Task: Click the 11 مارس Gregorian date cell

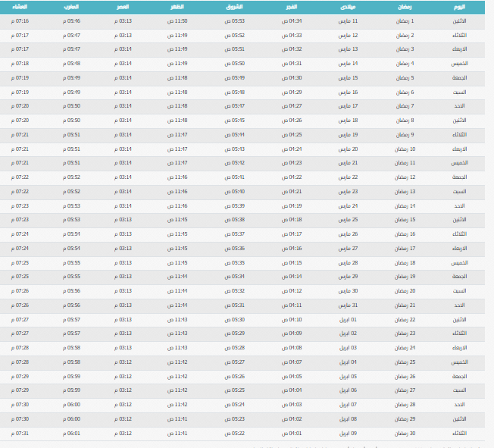Action: [349, 20]
